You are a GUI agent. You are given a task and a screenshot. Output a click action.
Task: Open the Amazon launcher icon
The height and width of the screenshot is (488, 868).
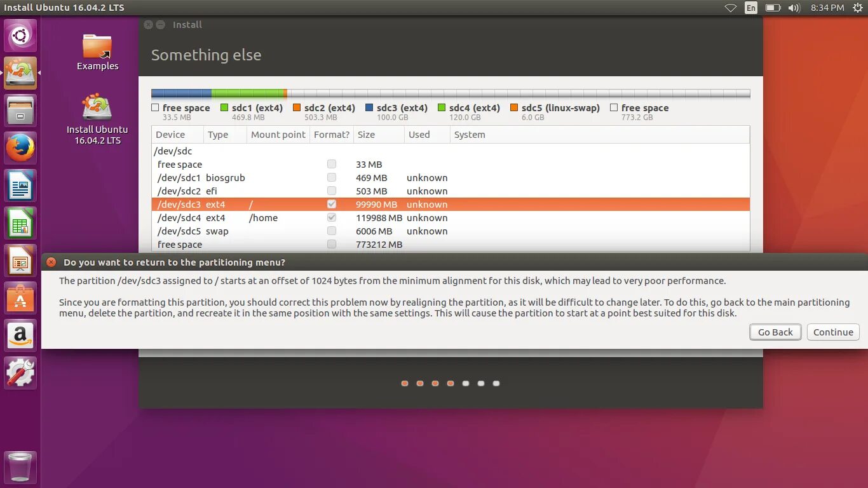tap(20, 335)
